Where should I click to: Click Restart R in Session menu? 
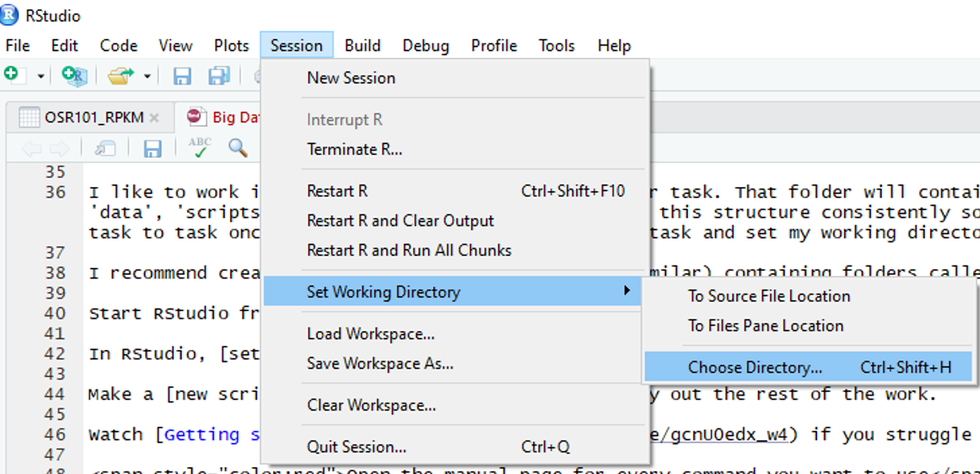tap(337, 191)
